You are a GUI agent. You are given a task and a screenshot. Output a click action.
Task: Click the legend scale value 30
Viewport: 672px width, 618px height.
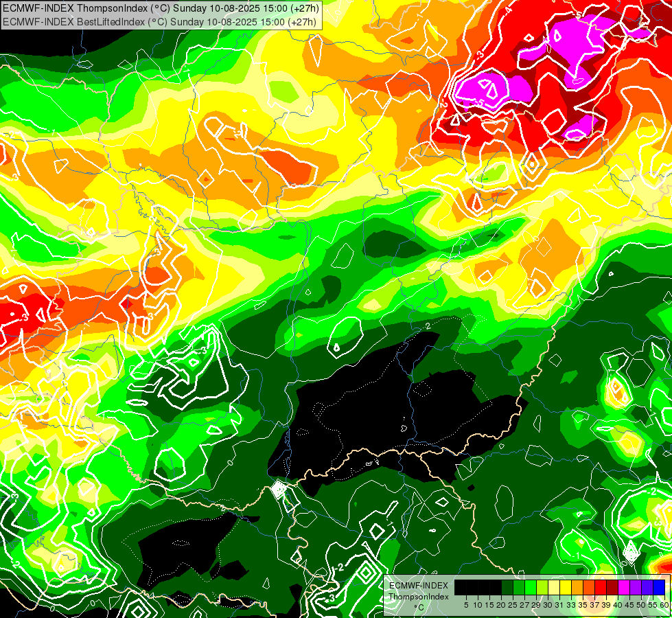coord(548,605)
